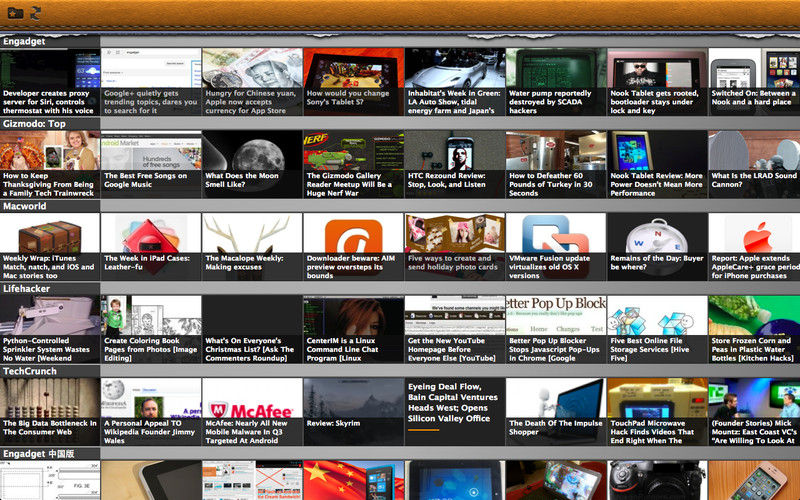Open What Does the Moon Smell Like article
The image size is (800, 500).
[252, 164]
